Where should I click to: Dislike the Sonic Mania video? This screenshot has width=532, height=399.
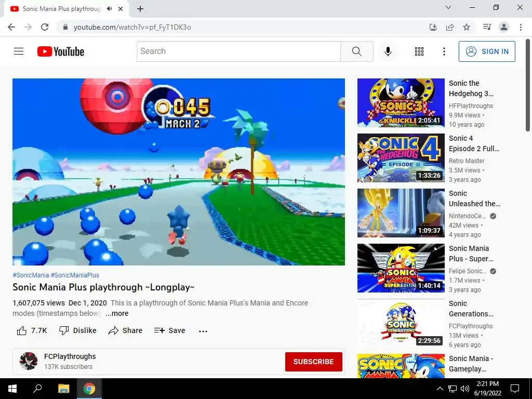[78, 330]
